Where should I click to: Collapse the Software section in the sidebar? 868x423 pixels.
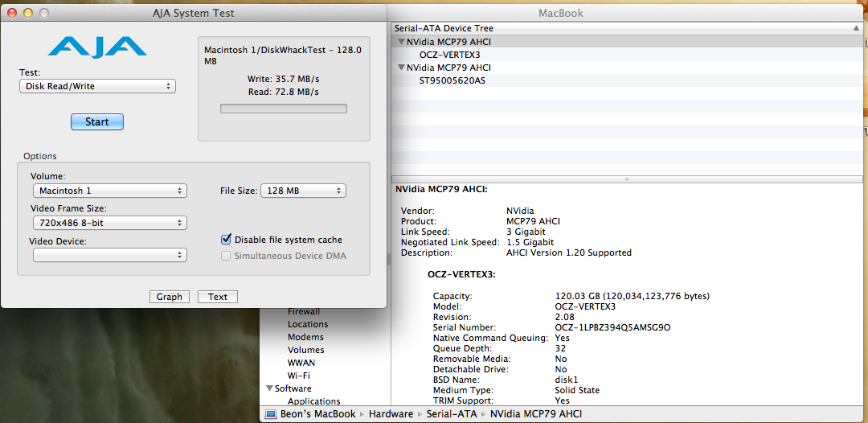[269, 388]
